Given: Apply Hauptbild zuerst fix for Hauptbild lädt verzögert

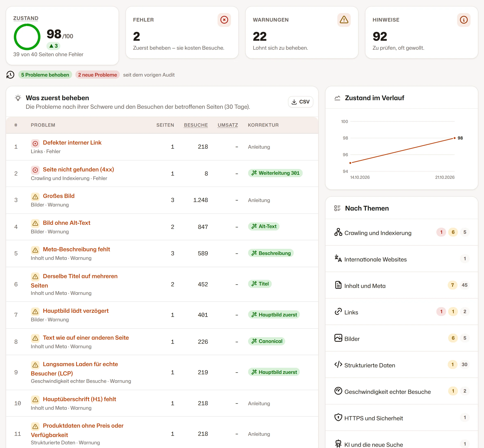Looking at the screenshot, I should click(x=274, y=315).
